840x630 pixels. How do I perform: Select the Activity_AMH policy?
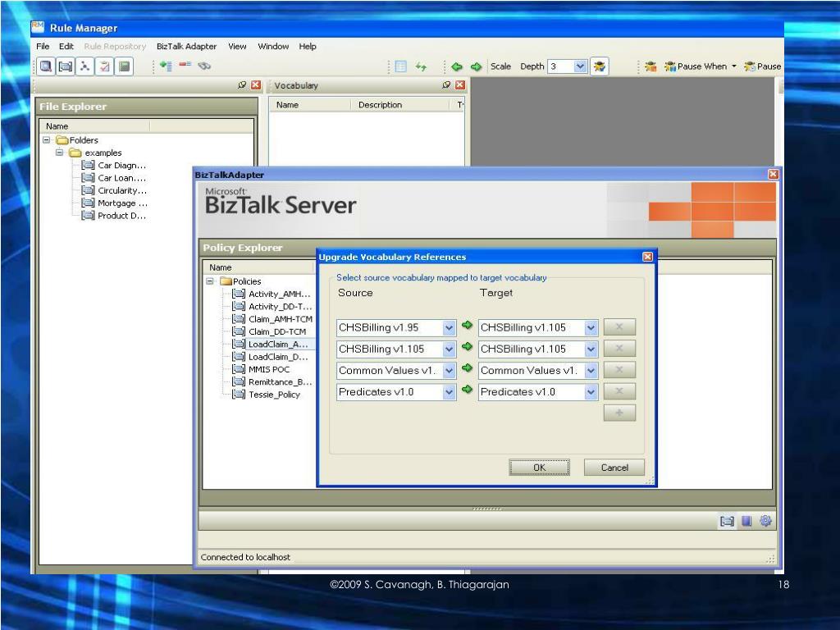[x=271, y=294]
